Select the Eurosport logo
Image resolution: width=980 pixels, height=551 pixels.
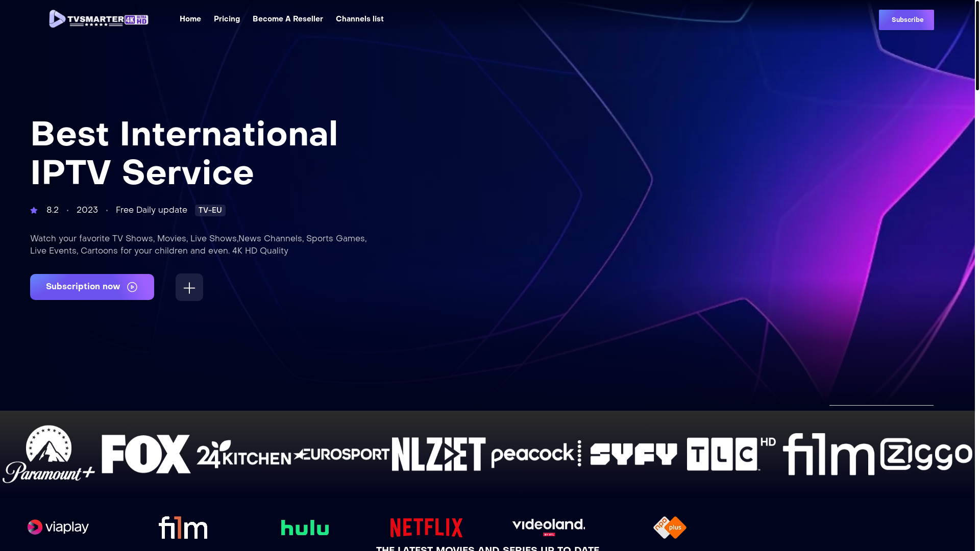(341, 454)
